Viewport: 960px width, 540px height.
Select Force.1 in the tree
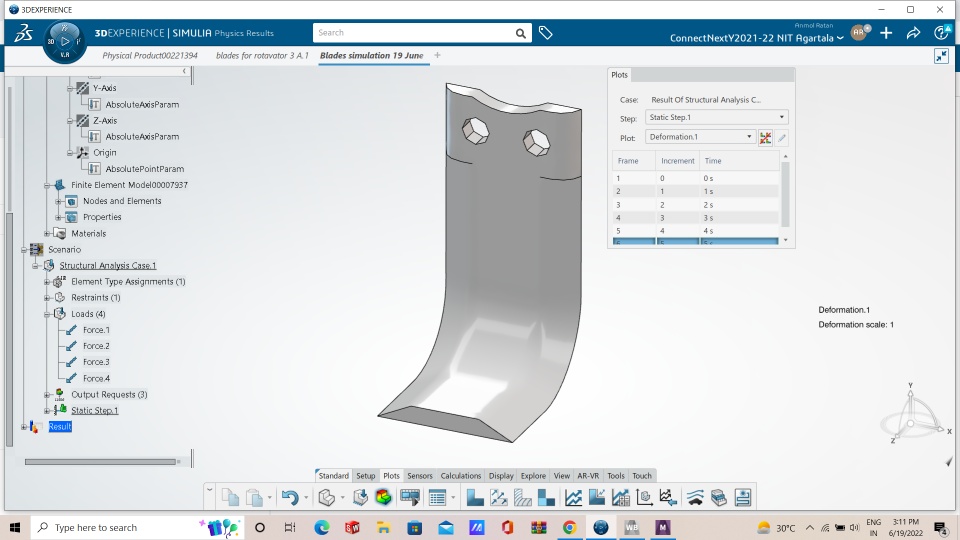point(96,330)
